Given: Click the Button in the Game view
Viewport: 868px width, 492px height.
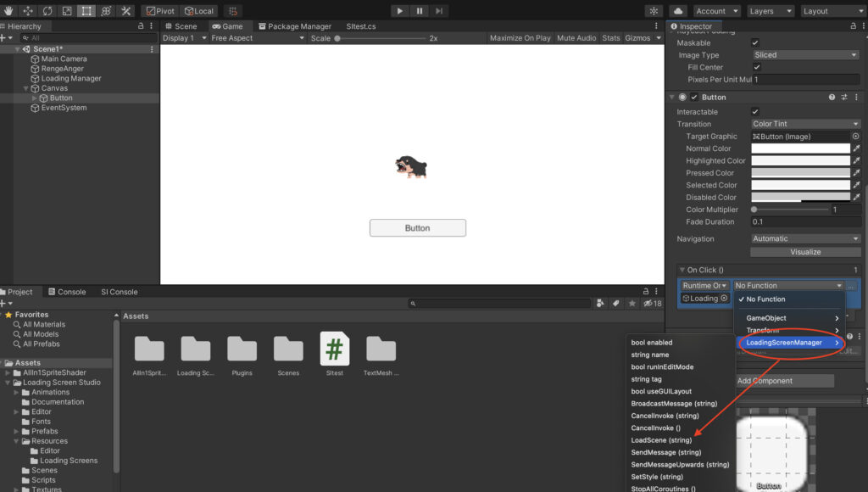Looking at the screenshot, I should pyautogui.click(x=417, y=227).
